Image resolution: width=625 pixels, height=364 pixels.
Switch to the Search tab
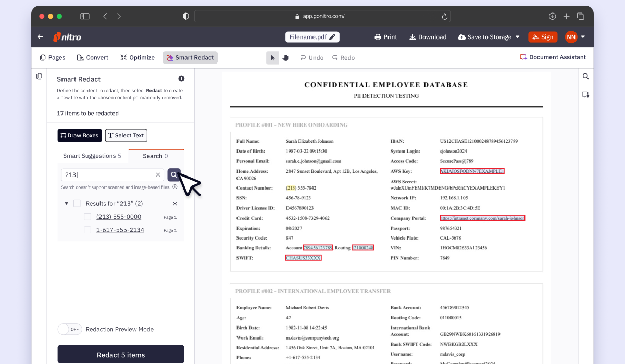point(156,156)
